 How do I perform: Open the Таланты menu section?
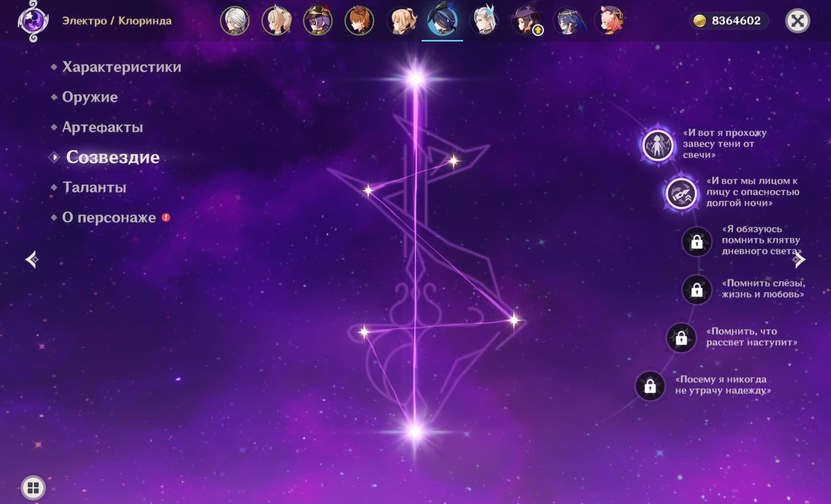(94, 187)
